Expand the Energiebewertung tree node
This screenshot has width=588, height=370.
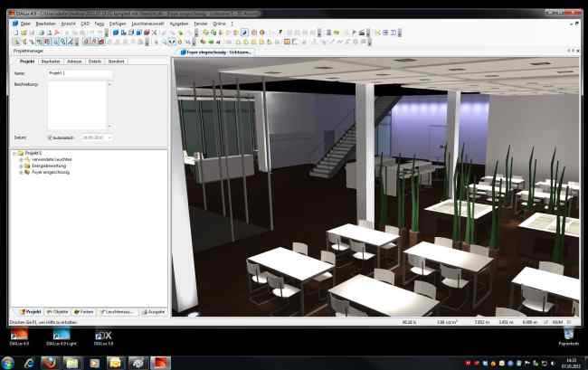click(x=22, y=166)
